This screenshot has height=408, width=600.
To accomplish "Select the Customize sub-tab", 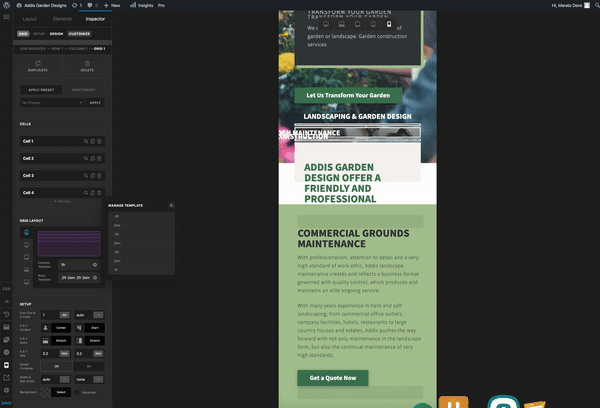I will click(x=79, y=34).
